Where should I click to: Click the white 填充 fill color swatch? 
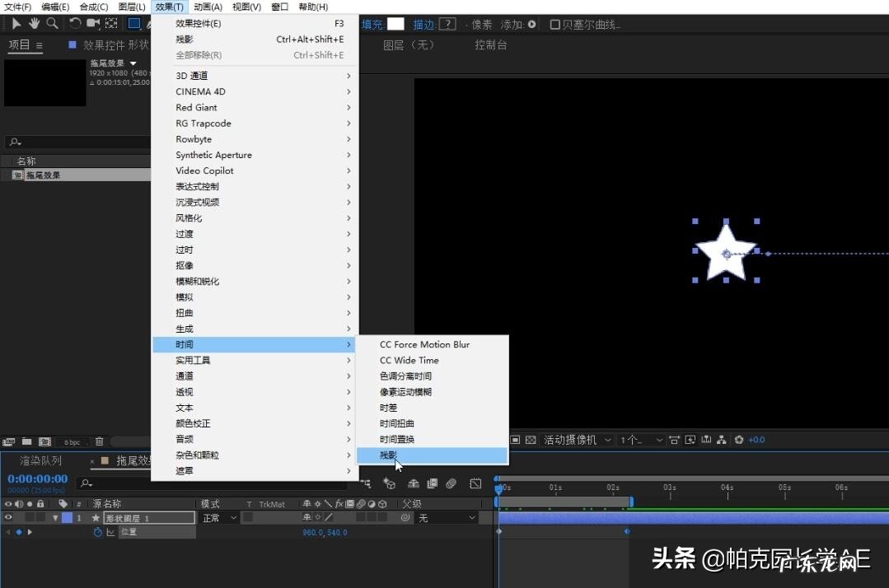pos(395,24)
